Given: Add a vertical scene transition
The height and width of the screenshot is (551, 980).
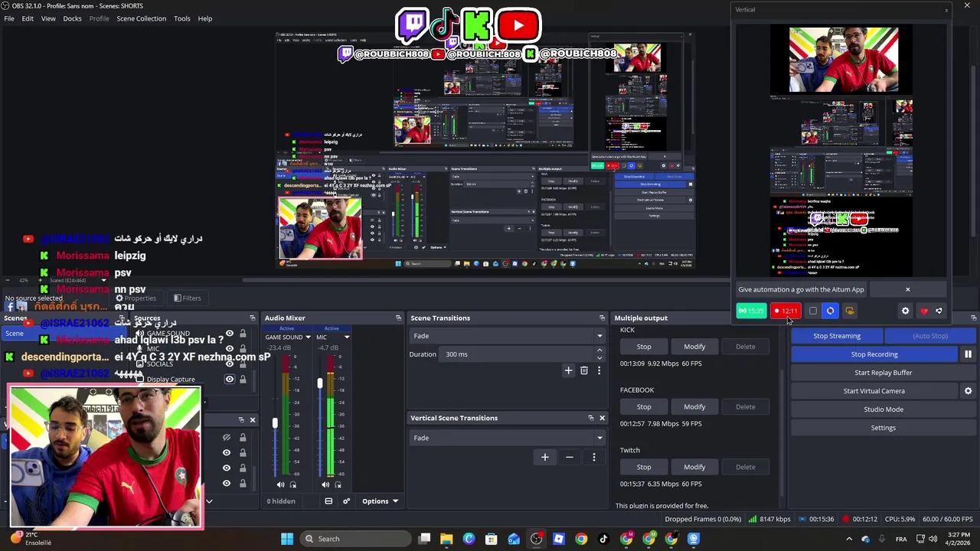Looking at the screenshot, I should (x=545, y=457).
